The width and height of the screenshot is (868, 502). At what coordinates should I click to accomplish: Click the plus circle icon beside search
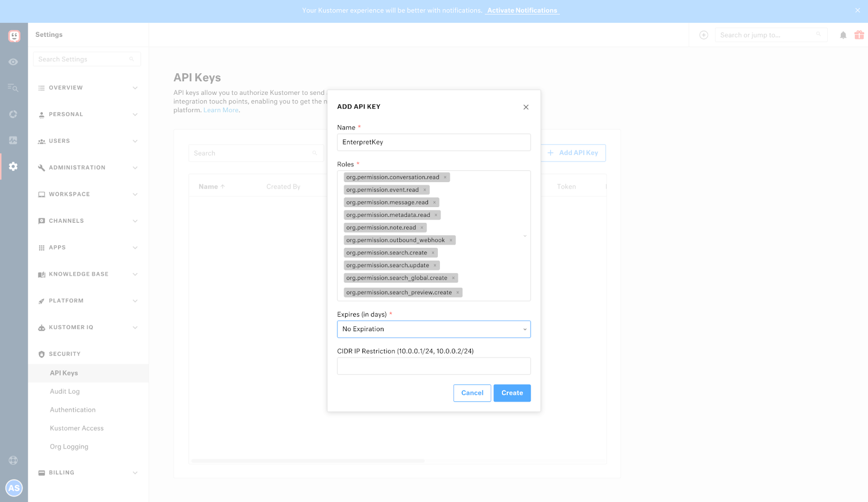click(704, 35)
